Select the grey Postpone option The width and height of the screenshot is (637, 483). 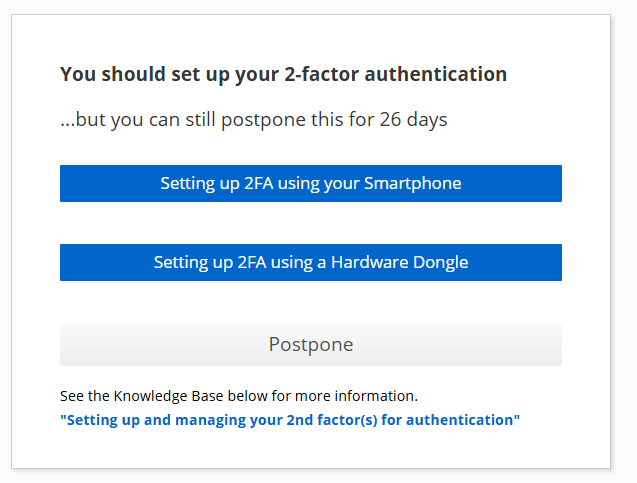[x=310, y=345]
